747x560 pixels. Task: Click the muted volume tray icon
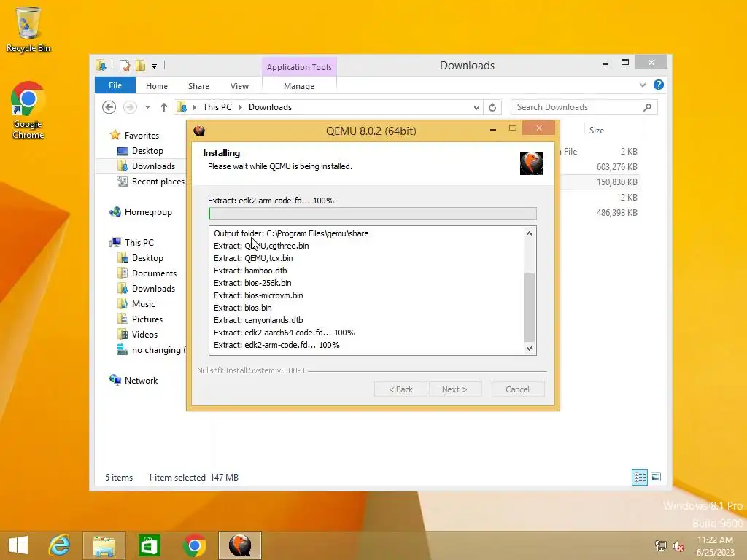coord(678,545)
